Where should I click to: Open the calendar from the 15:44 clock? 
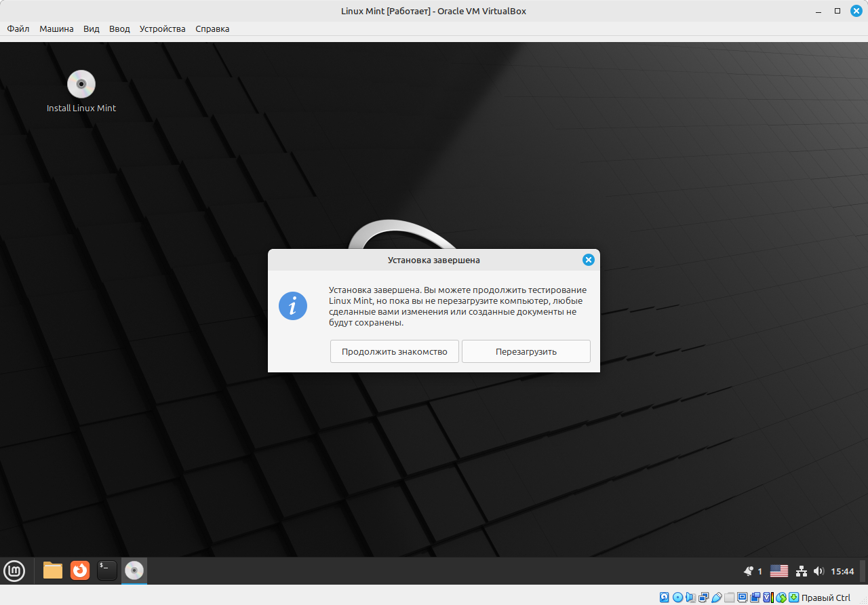point(842,571)
